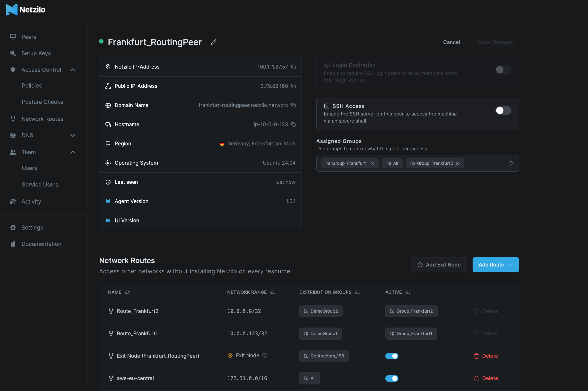Click Group_Frankfurt1 tag in routes table
Screen dimensions: 588x391
click(411, 333)
